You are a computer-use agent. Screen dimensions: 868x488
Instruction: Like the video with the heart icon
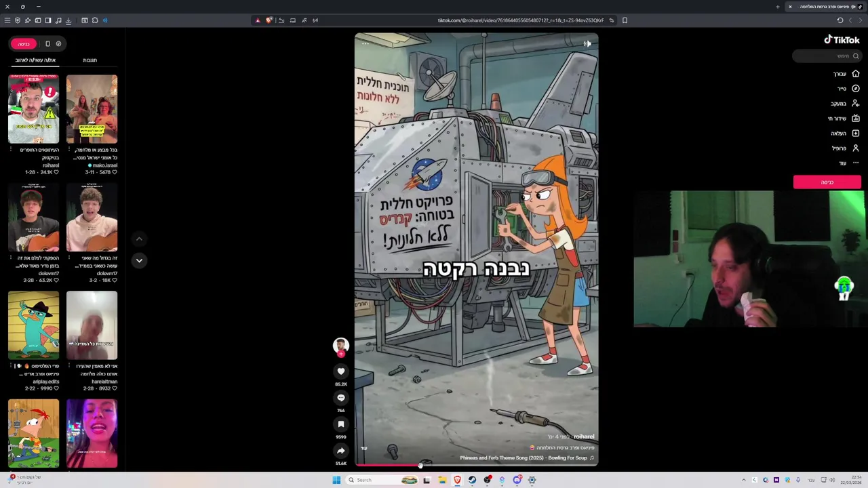point(341,371)
